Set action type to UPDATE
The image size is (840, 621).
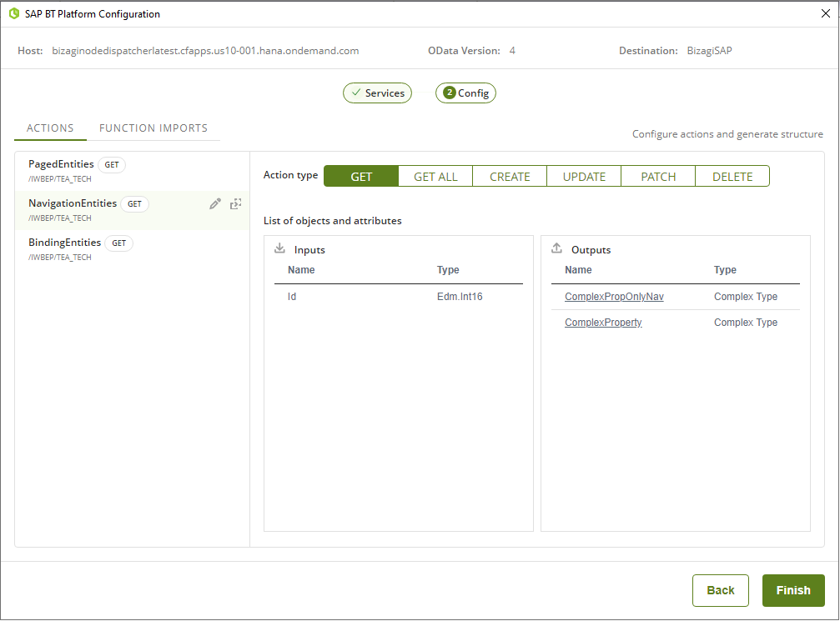pos(584,177)
